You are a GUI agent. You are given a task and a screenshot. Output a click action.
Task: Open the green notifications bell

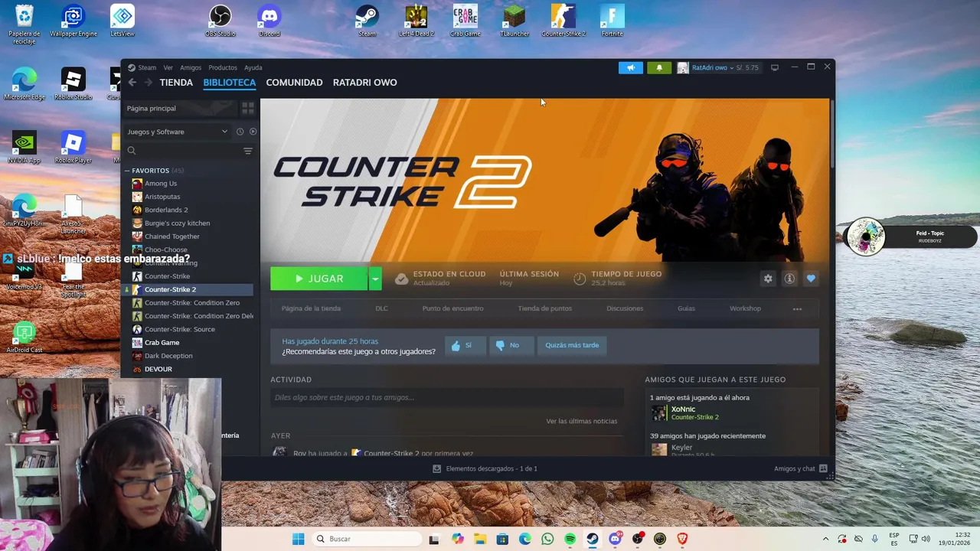(659, 67)
